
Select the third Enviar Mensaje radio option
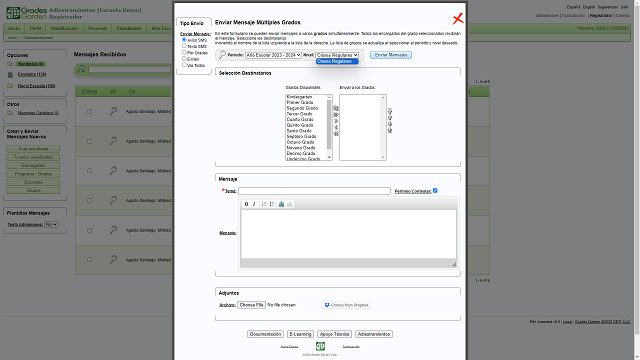tap(184, 52)
